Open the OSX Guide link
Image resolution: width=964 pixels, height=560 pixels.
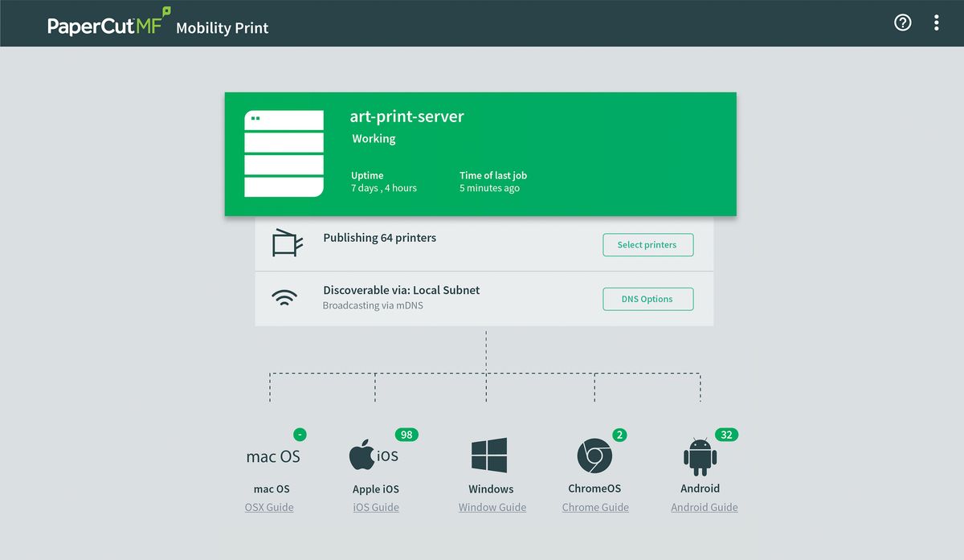(x=269, y=507)
